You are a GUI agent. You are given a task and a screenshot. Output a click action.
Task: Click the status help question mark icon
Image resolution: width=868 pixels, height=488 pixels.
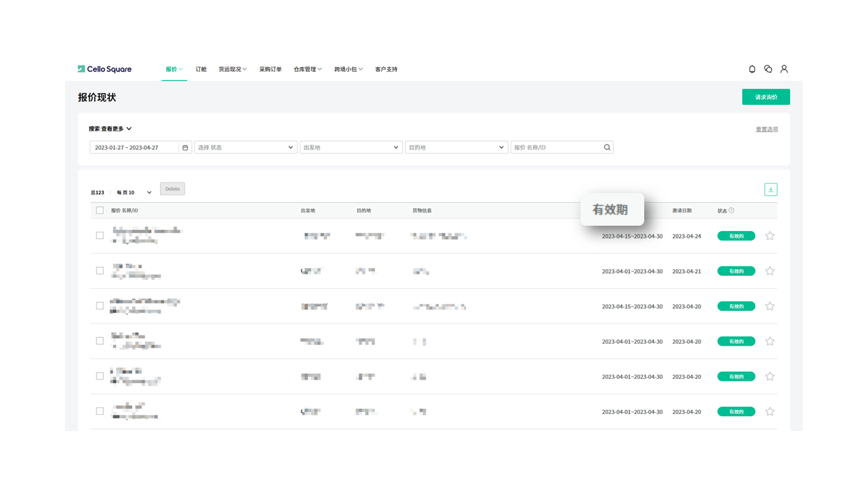[x=731, y=211]
